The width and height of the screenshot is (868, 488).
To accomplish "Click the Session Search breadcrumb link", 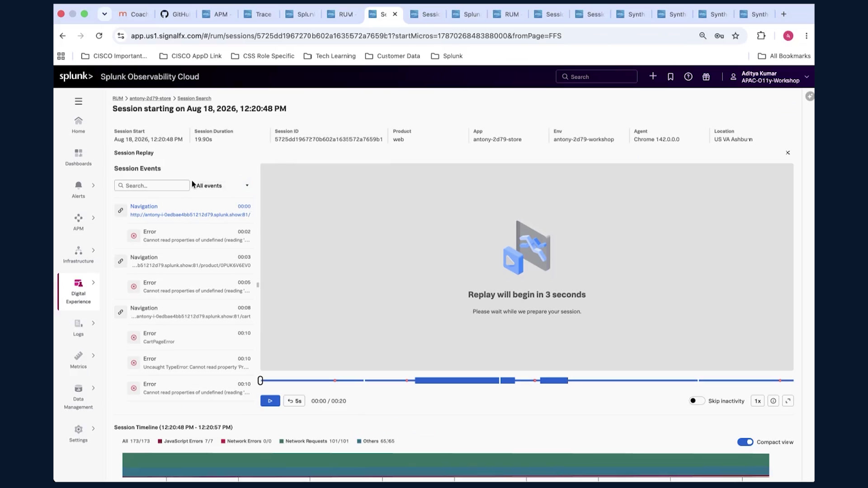I will click(194, 98).
